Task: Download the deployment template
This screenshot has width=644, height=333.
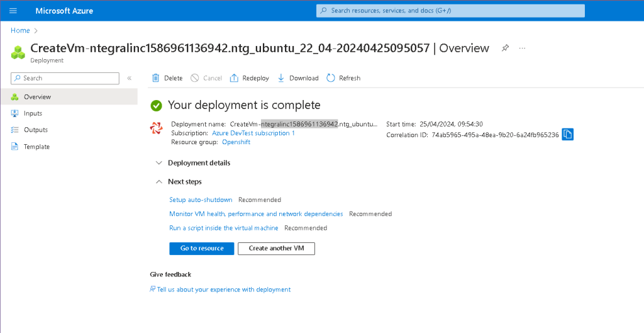Action: pyautogui.click(x=298, y=78)
